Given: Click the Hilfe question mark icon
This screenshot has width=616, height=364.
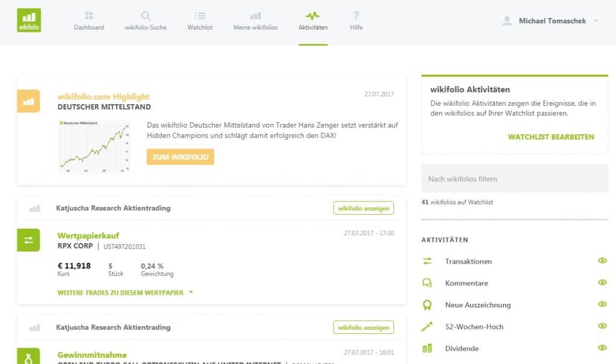Looking at the screenshot, I should coord(356,16).
